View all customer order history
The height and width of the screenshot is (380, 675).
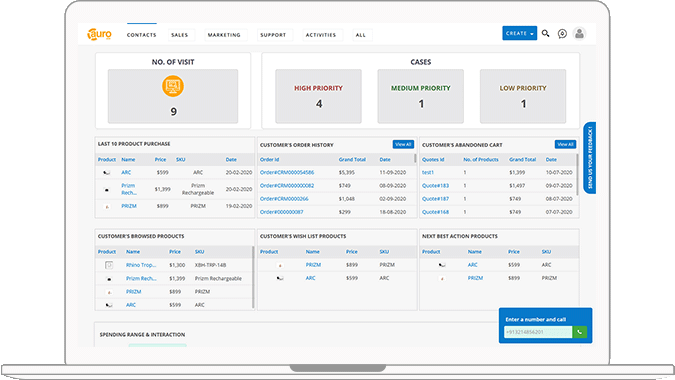pos(403,145)
